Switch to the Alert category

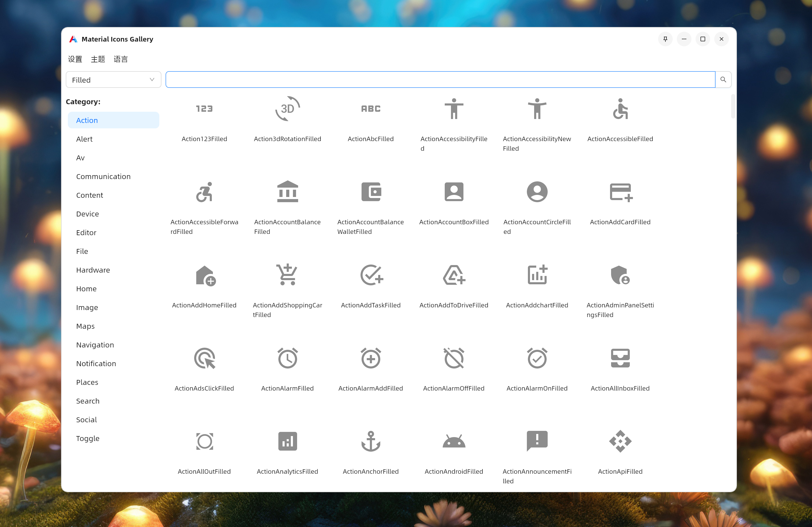click(84, 139)
